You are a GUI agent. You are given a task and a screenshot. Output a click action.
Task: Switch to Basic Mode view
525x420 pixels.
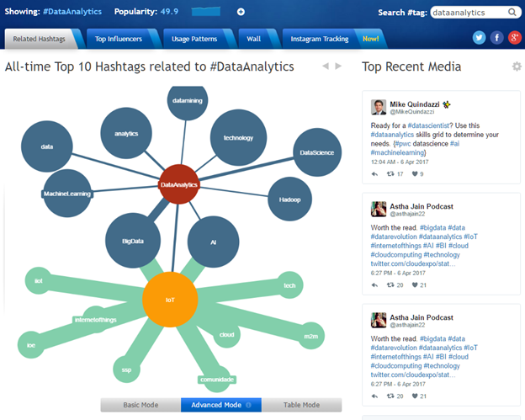click(141, 405)
